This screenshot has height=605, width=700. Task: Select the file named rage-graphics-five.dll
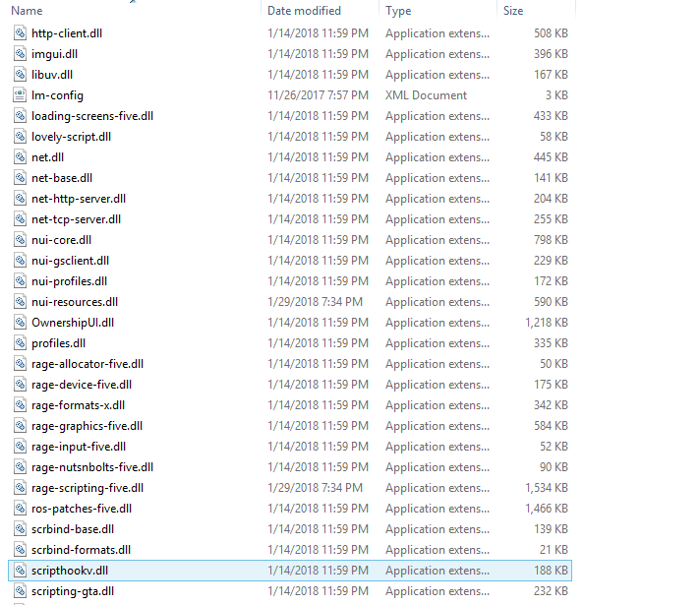(x=87, y=426)
